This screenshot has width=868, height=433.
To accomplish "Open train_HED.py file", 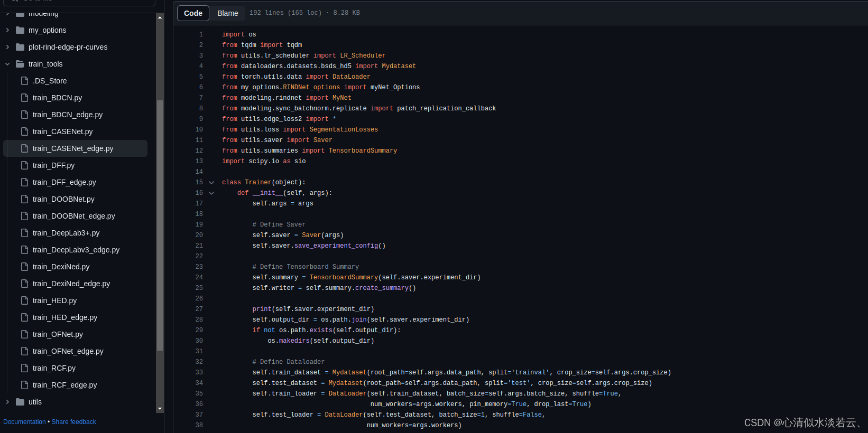I will point(54,300).
